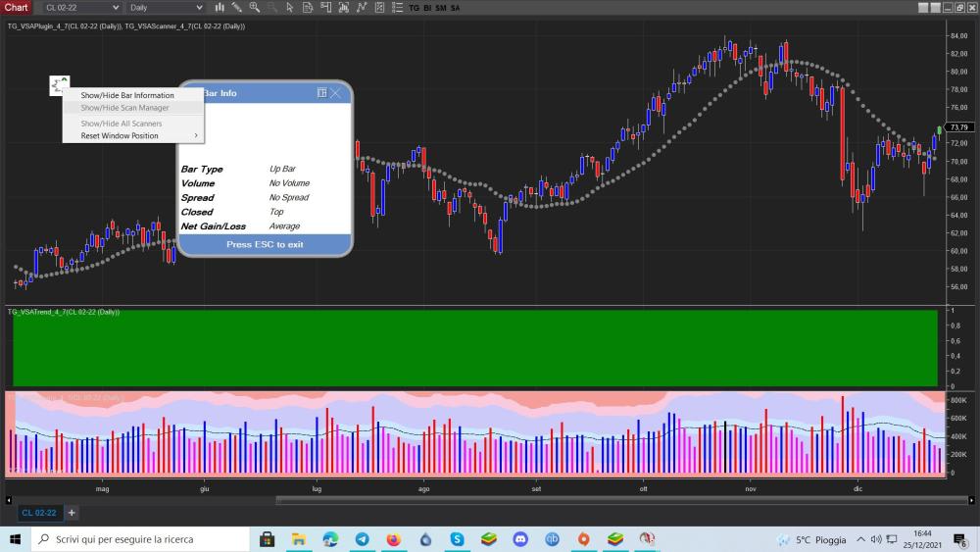Open the data series icon
Screen dimensions: 980x552
(x=343, y=8)
